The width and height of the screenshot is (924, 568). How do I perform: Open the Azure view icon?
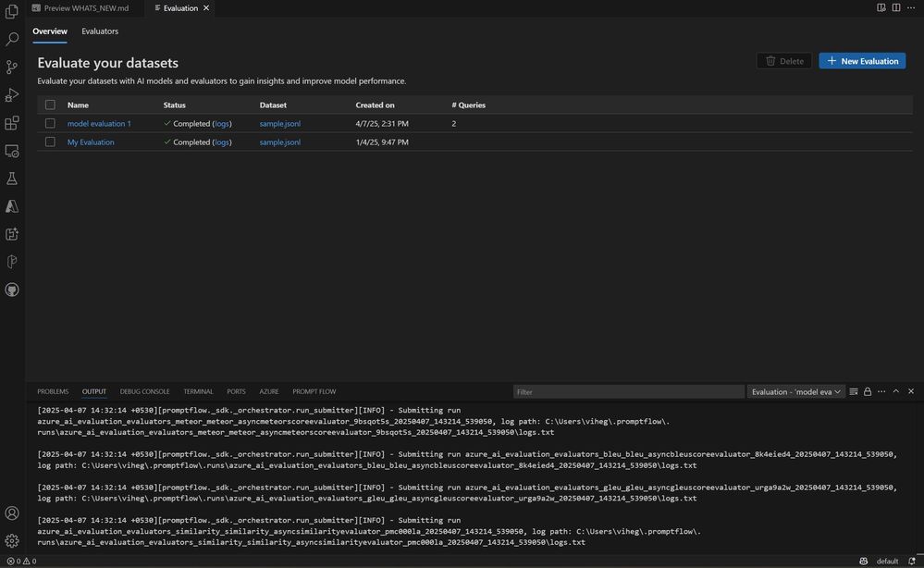[x=12, y=206]
